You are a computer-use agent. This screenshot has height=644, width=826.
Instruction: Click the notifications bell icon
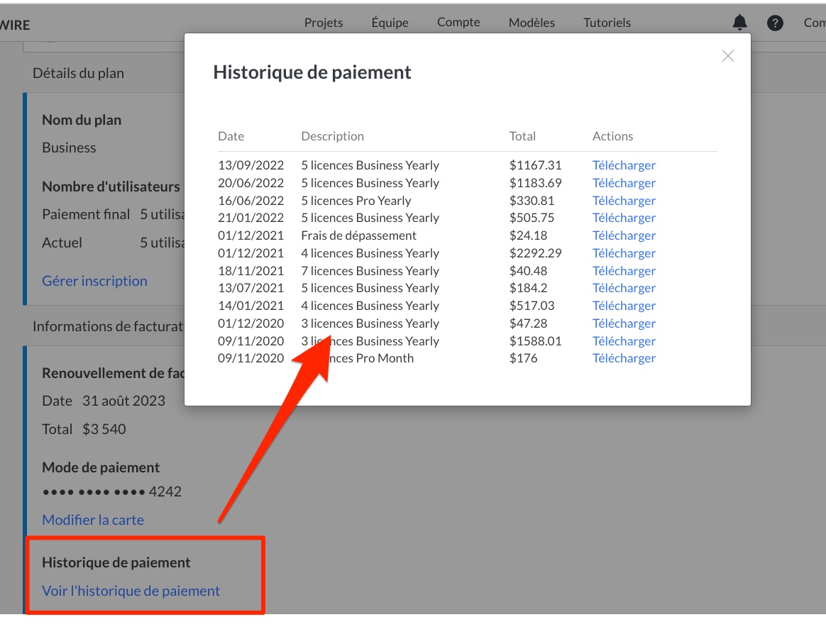(x=739, y=22)
